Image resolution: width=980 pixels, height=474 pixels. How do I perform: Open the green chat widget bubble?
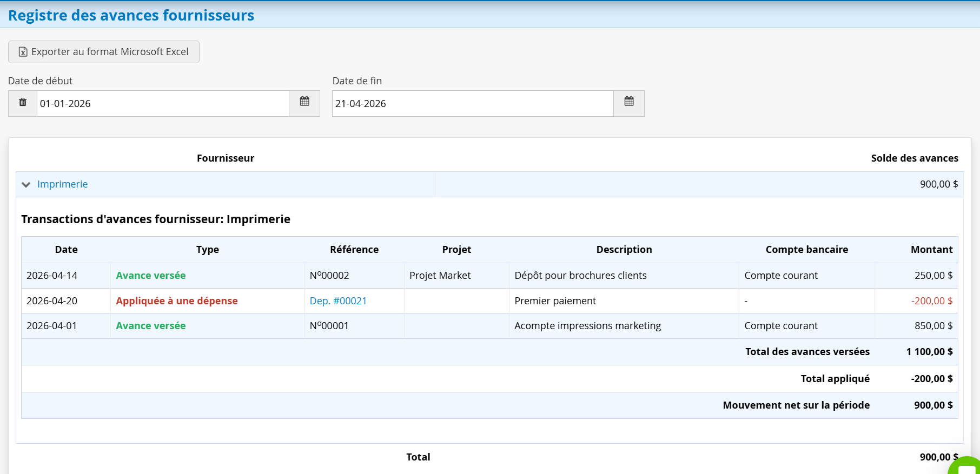coord(966,467)
